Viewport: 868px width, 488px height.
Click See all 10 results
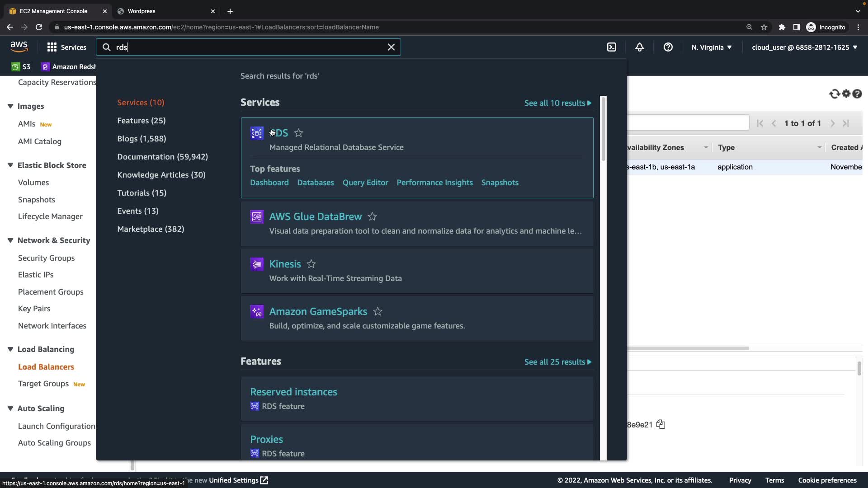pyautogui.click(x=557, y=103)
